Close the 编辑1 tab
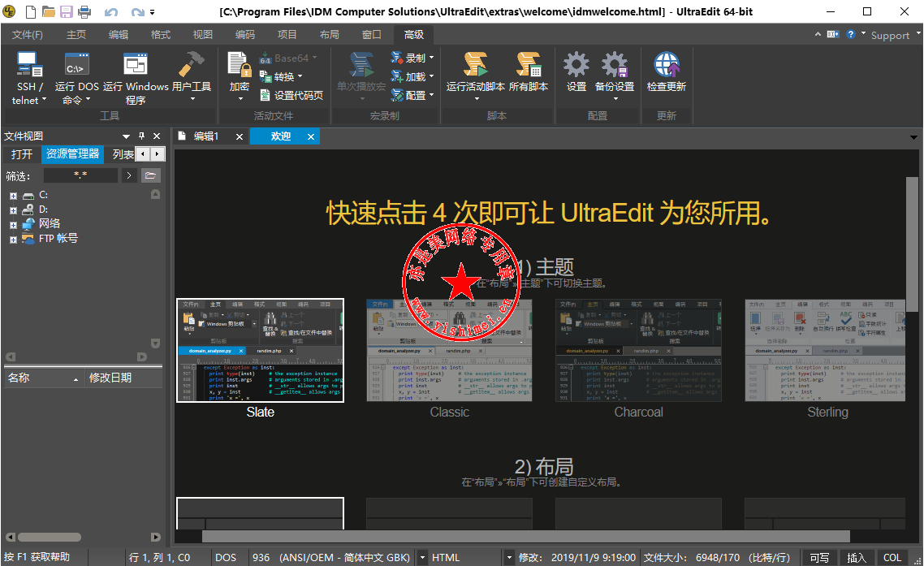The width and height of the screenshot is (924, 566). pos(240,136)
